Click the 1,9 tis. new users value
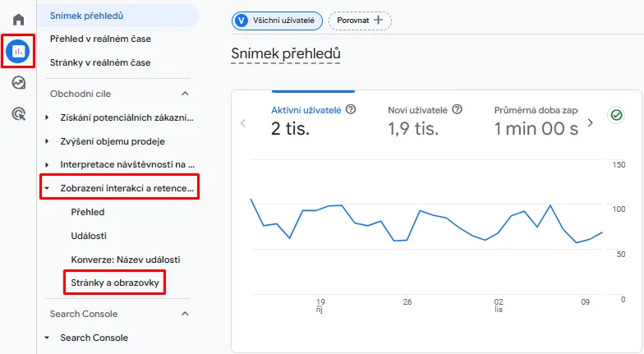The width and height of the screenshot is (644, 354). click(x=414, y=128)
